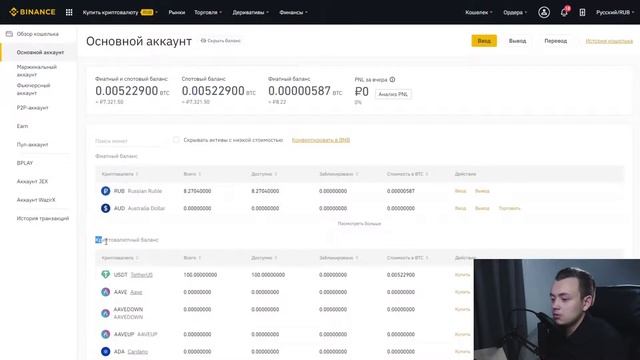Viewport: 640px width, 360px height.
Task: Click the Cardano name link
Action: coord(138,352)
